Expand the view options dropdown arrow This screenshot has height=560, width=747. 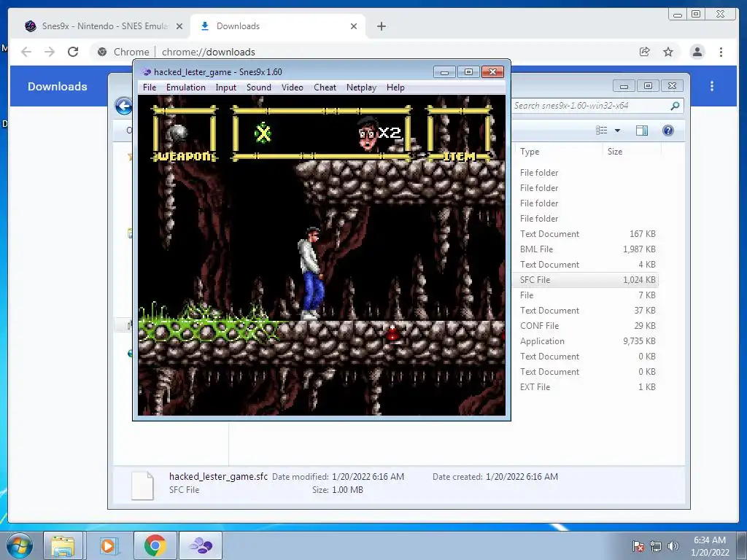[617, 131]
